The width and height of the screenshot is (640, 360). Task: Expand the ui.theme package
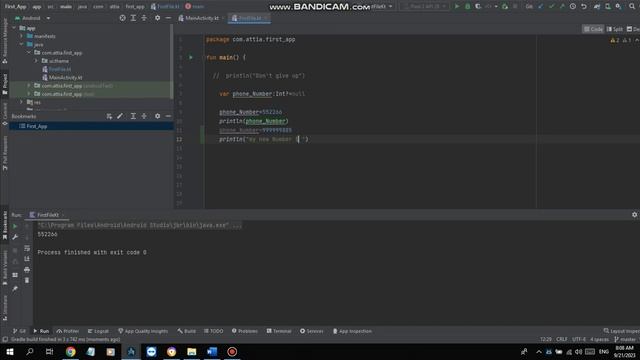point(36,61)
